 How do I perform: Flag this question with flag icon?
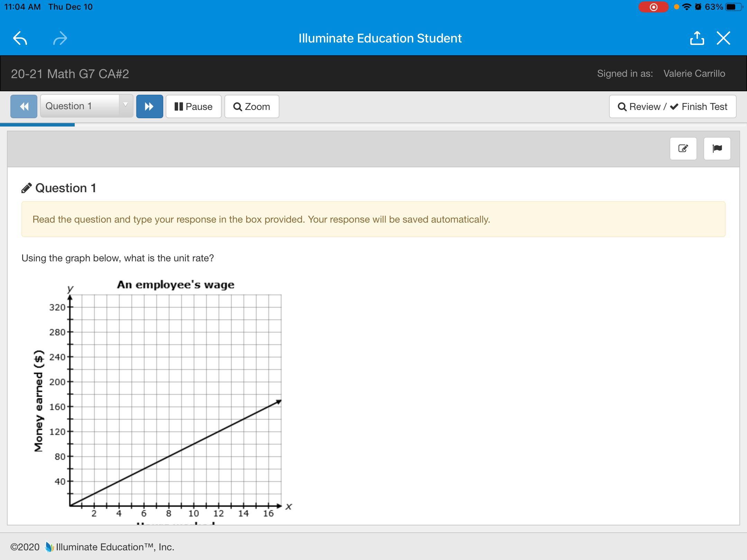coord(717,149)
